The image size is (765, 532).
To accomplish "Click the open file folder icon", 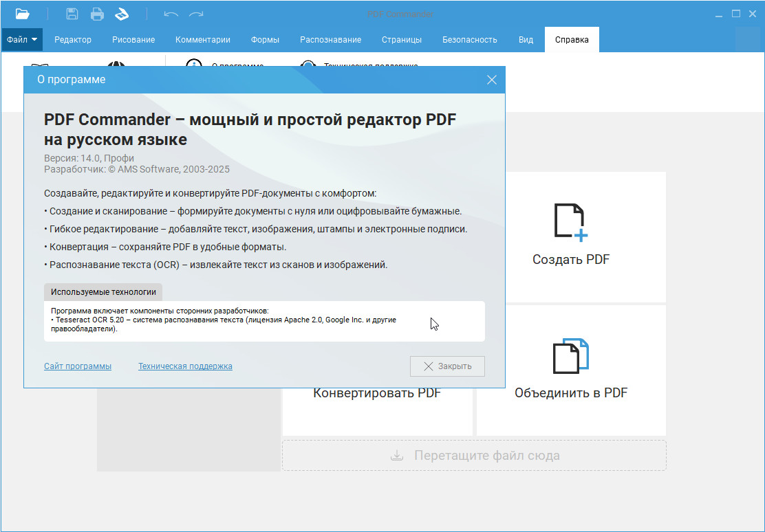I will click(x=22, y=14).
